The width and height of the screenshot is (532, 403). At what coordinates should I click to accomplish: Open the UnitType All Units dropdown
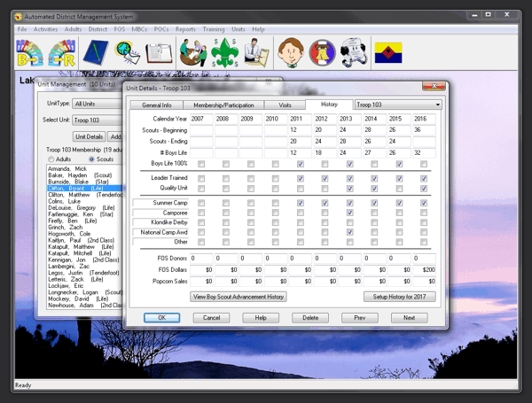pyautogui.click(x=97, y=104)
